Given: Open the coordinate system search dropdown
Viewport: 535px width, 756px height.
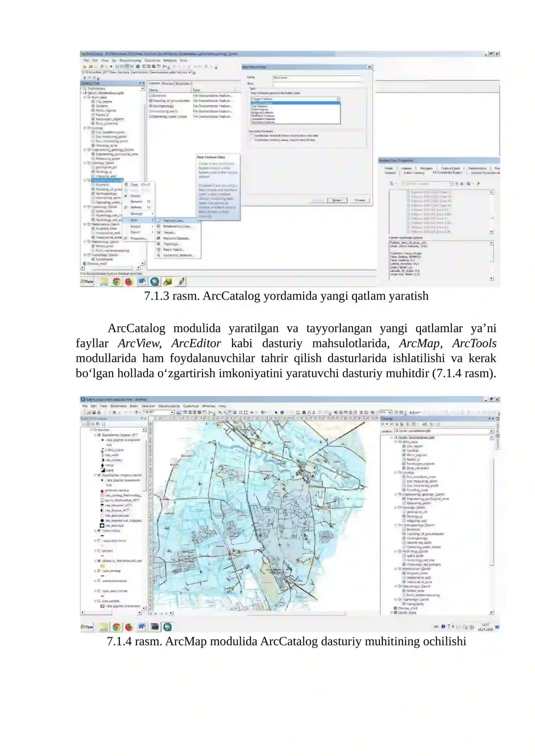Looking at the screenshot, I should (x=451, y=184).
